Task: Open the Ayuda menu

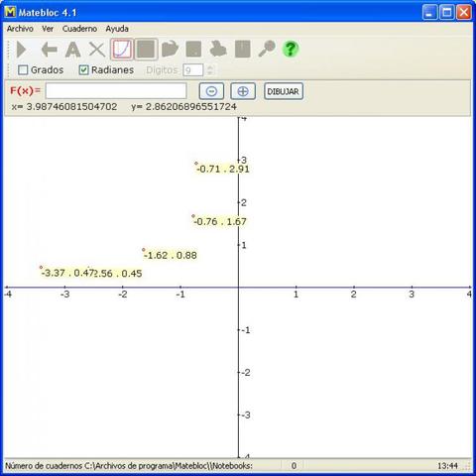Action: [117, 29]
